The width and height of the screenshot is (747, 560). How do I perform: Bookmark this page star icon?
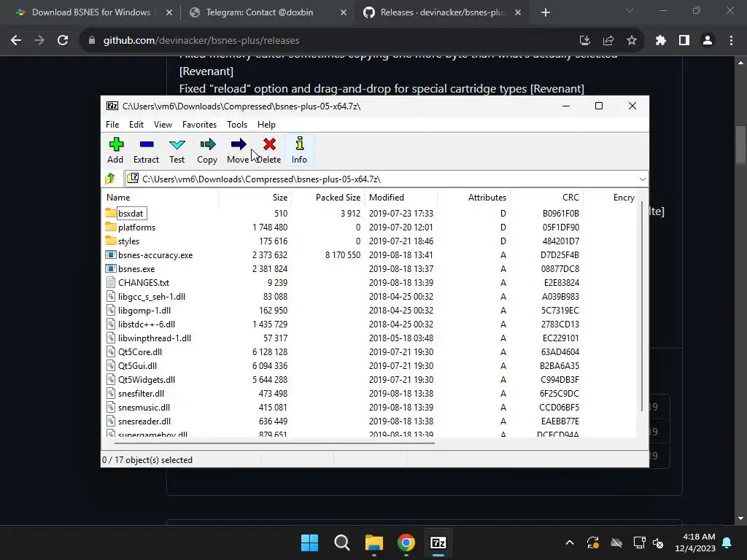pyautogui.click(x=632, y=41)
